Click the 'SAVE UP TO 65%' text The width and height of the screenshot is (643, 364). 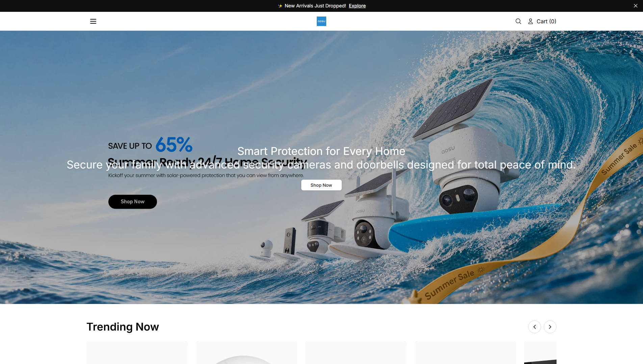pos(150,145)
